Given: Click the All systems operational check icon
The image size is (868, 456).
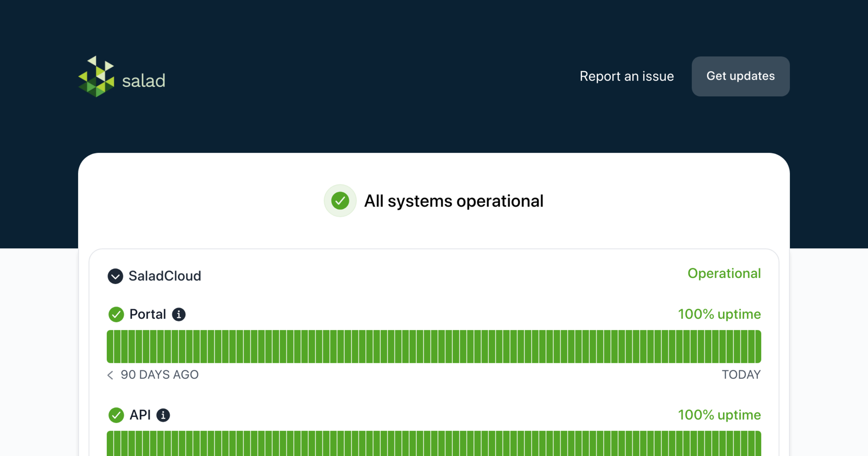Looking at the screenshot, I should 340,201.
